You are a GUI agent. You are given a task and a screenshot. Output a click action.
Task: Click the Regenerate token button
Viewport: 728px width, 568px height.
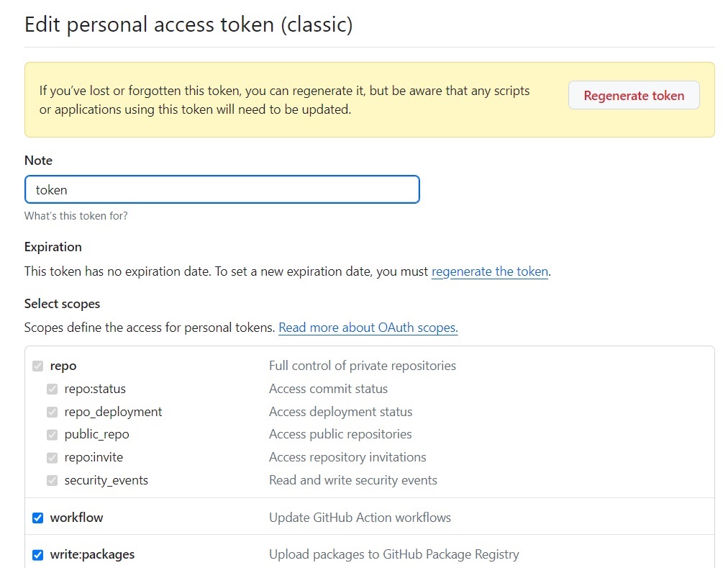[x=634, y=95]
